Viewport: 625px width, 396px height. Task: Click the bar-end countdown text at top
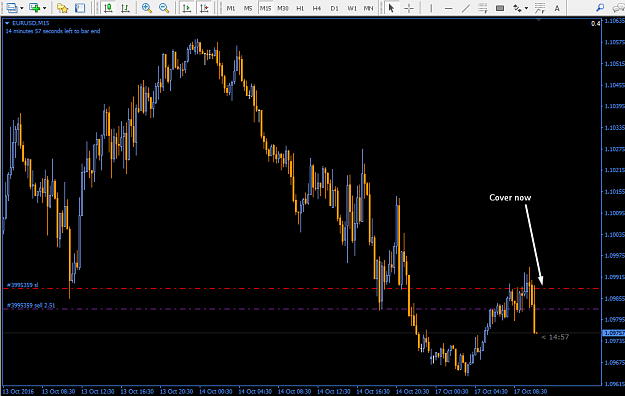[53, 31]
